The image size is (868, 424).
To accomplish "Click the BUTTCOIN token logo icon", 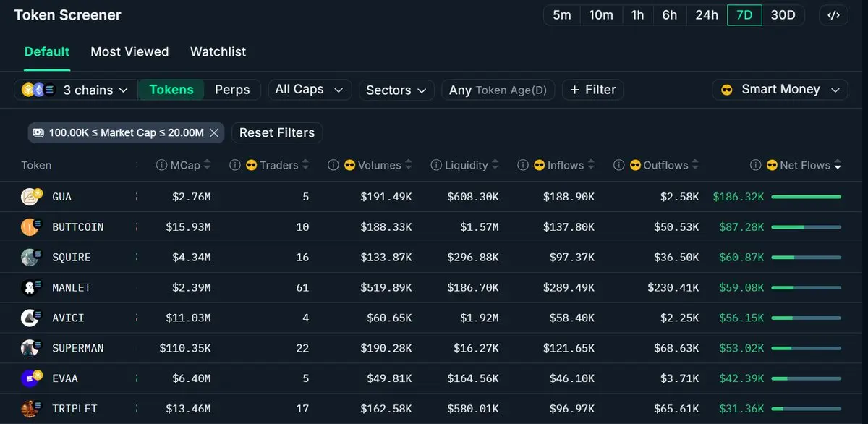I will click(30, 226).
